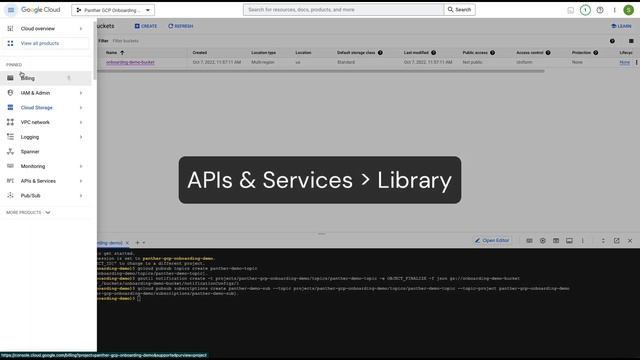Open APIs & Services menu item
640x360 pixels.
tap(38, 181)
